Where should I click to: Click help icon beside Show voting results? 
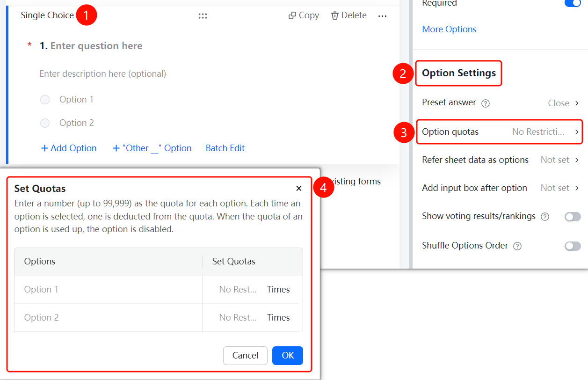(x=545, y=217)
